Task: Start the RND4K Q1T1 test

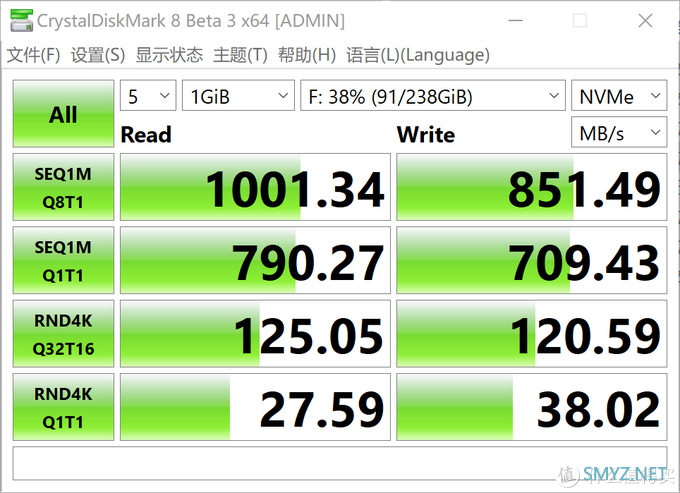Action: [x=63, y=407]
